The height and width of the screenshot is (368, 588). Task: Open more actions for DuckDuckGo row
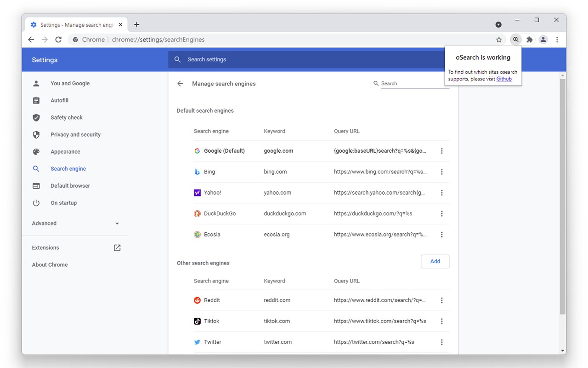tap(441, 214)
